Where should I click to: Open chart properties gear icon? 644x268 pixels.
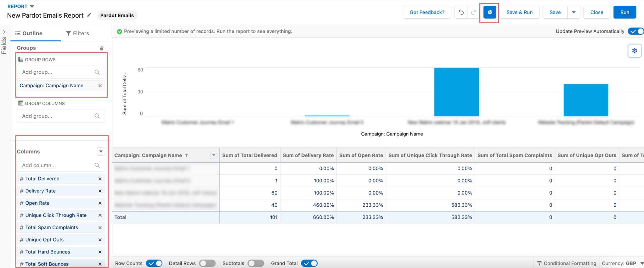[635, 51]
